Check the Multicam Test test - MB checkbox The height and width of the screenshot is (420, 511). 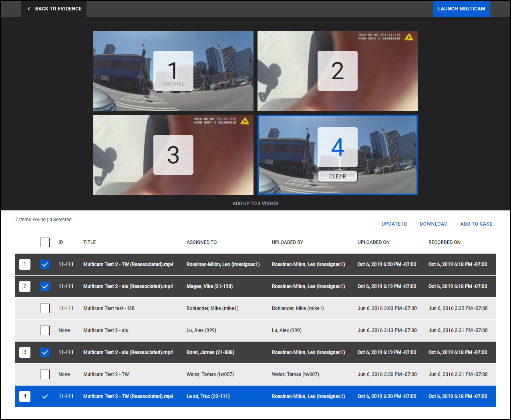pos(45,308)
